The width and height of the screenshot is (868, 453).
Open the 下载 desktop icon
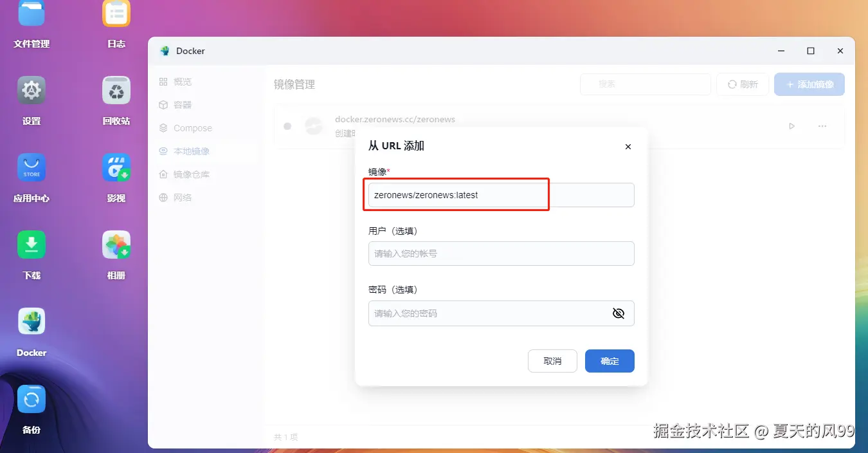click(32, 245)
